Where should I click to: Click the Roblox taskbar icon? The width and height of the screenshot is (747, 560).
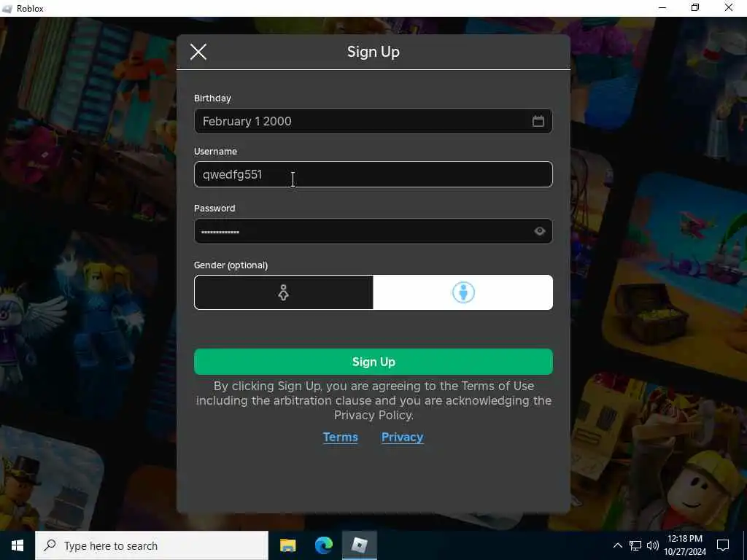click(x=359, y=545)
